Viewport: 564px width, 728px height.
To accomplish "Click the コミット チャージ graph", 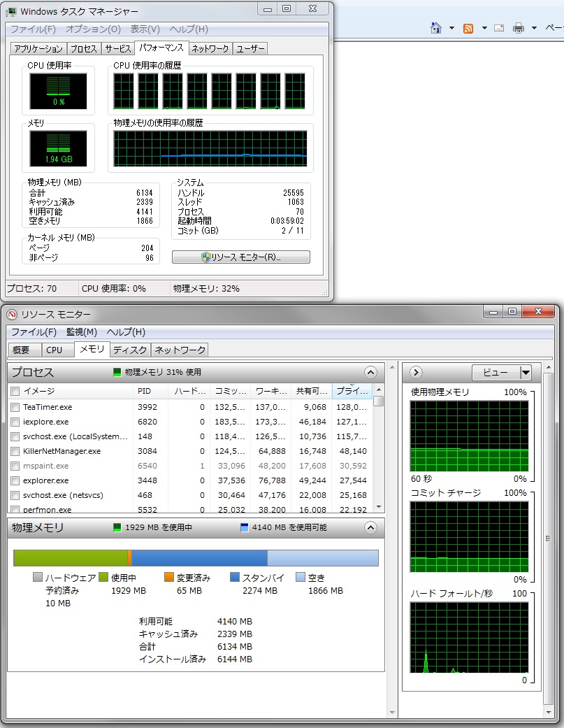I will click(x=469, y=536).
